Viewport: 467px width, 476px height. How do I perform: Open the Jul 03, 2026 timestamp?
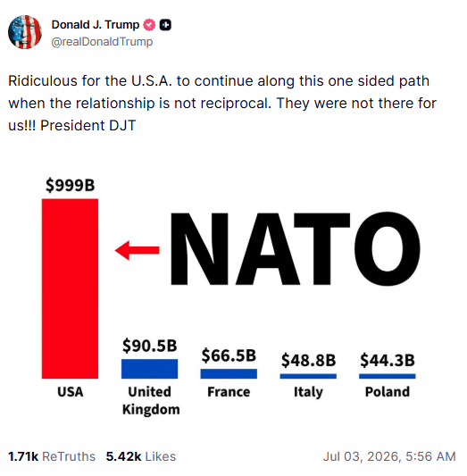(x=389, y=456)
